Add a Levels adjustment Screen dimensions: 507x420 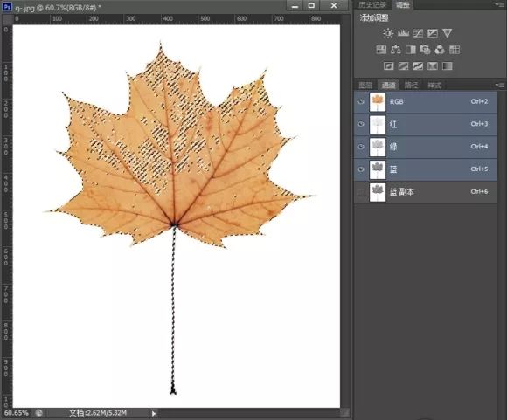(403, 33)
